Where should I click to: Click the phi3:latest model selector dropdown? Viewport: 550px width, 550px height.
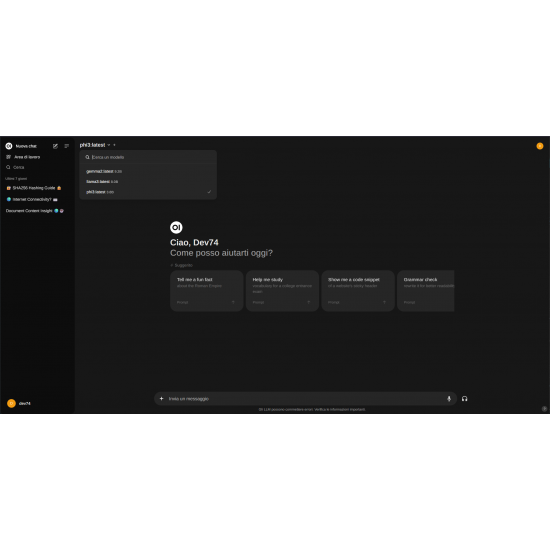coord(95,145)
